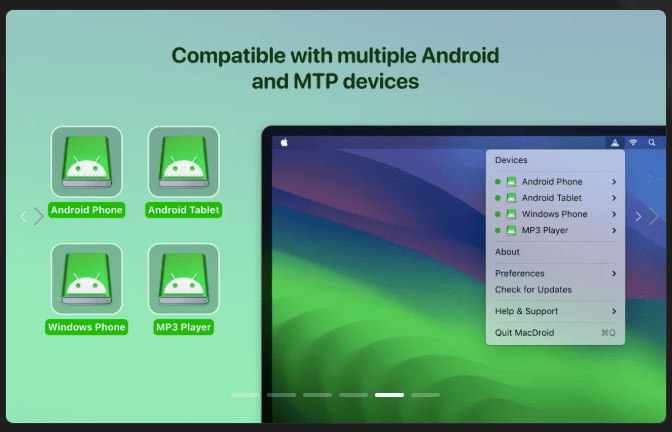Click the Spotlight search magnifier icon
The width and height of the screenshot is (672, 432).
(x=651, y=143)
